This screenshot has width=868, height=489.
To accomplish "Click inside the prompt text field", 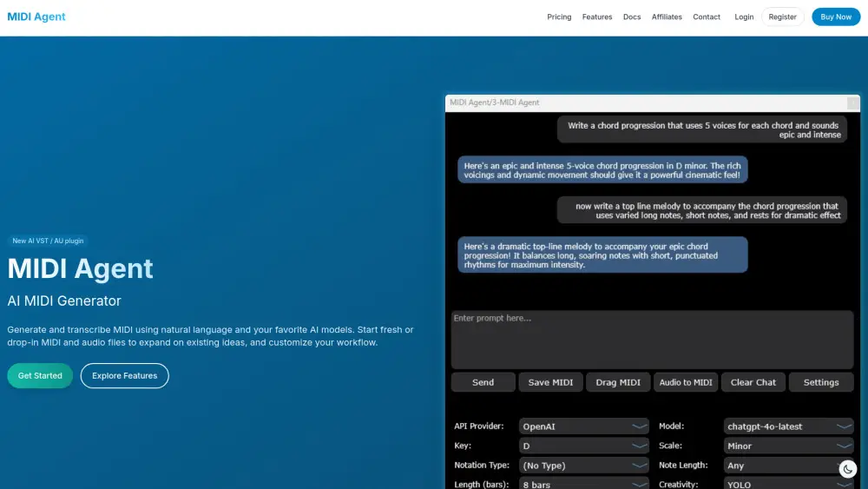I will [652, 340].
